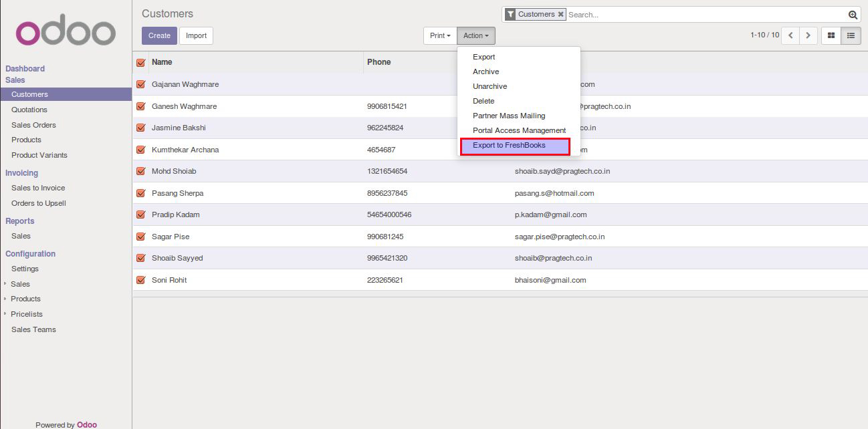Expand Sales under Configuration
868x429 pixels.
20,284
